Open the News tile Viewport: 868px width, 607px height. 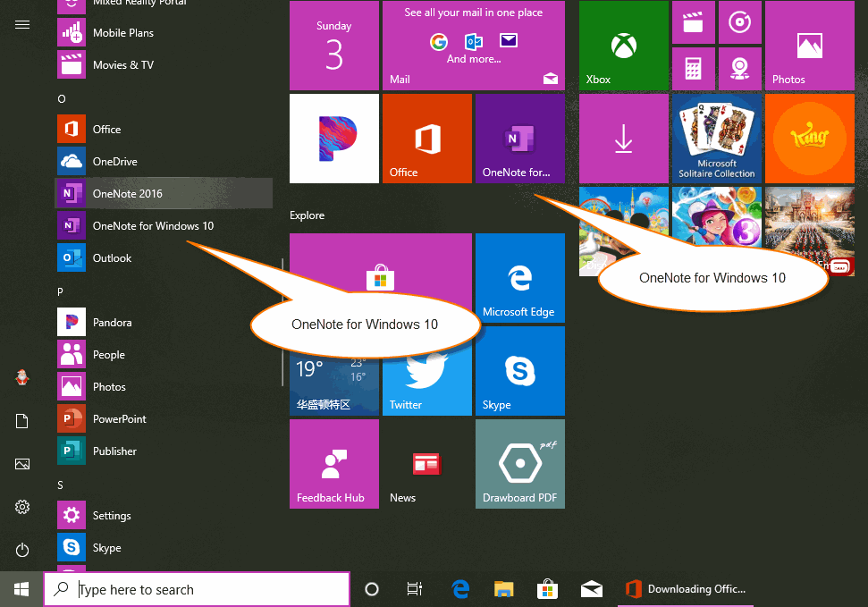click(x=427, y=464)
